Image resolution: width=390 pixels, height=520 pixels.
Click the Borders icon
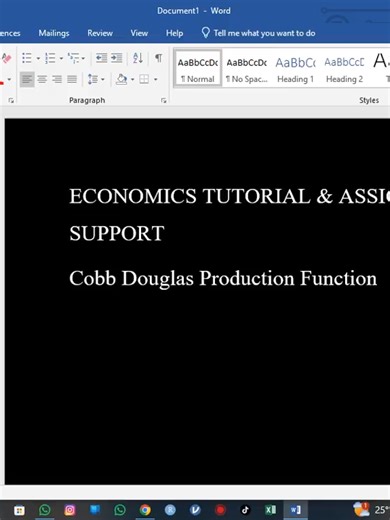(x=144, y=79)
